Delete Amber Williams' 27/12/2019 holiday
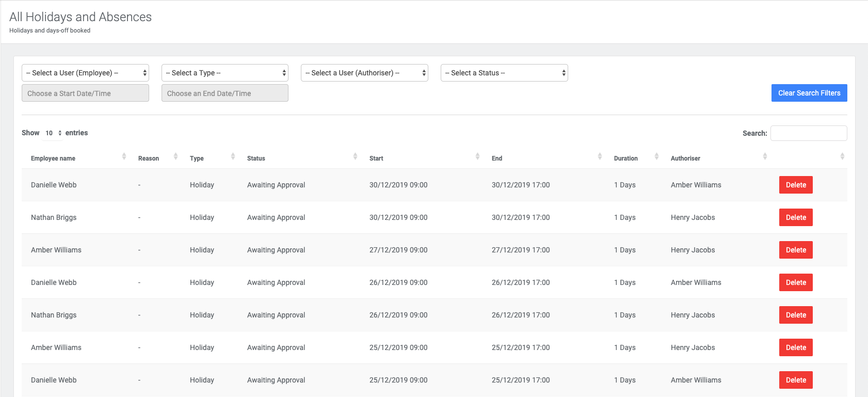 click(x=796, y=250)
